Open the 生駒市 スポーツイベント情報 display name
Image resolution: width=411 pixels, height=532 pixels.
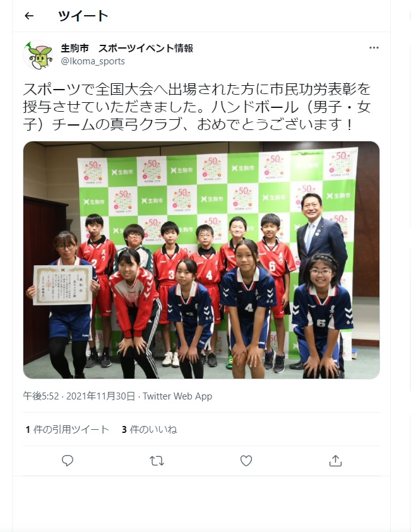(x=127, y=48)
